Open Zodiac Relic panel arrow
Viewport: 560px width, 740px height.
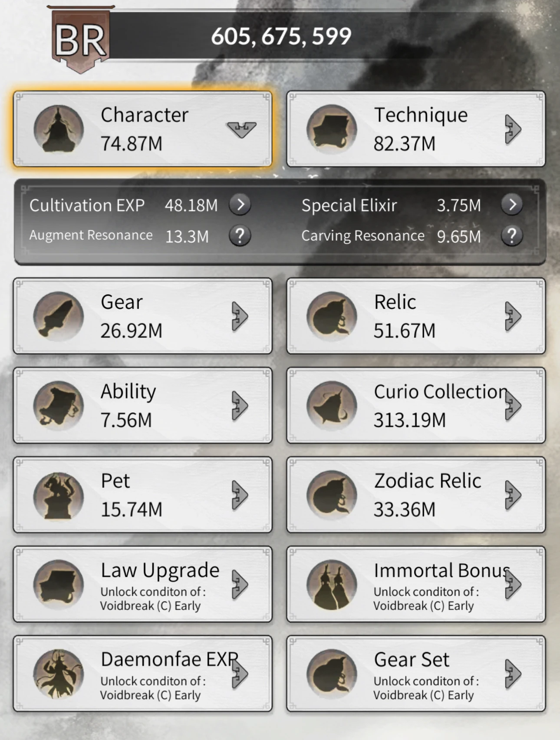coord(513,495)
